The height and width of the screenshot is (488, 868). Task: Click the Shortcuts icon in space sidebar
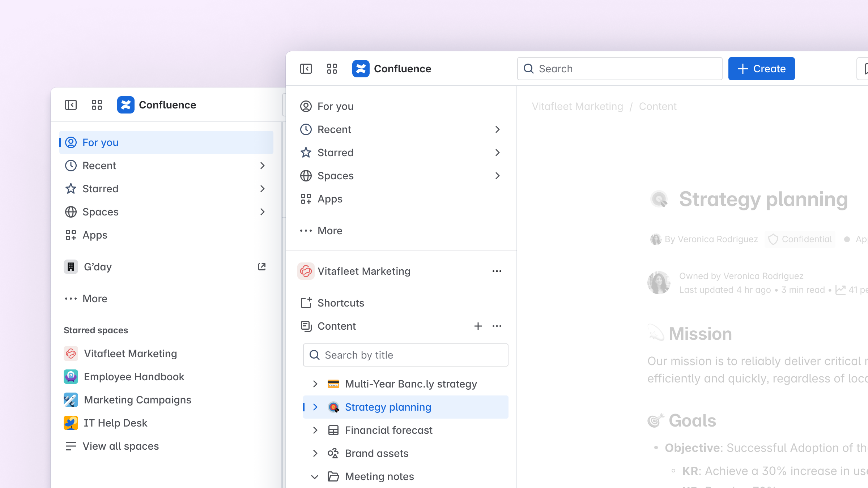click(306, 303)
